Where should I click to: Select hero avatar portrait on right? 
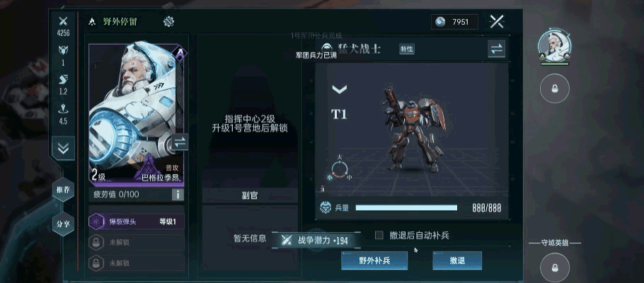(554, 45)
